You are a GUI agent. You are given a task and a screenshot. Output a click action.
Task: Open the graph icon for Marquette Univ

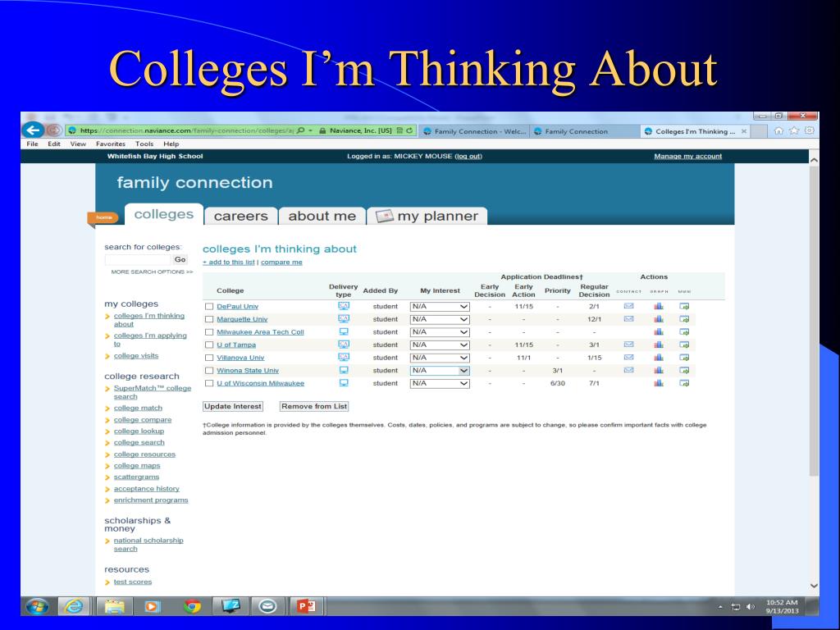click(659, 319)
